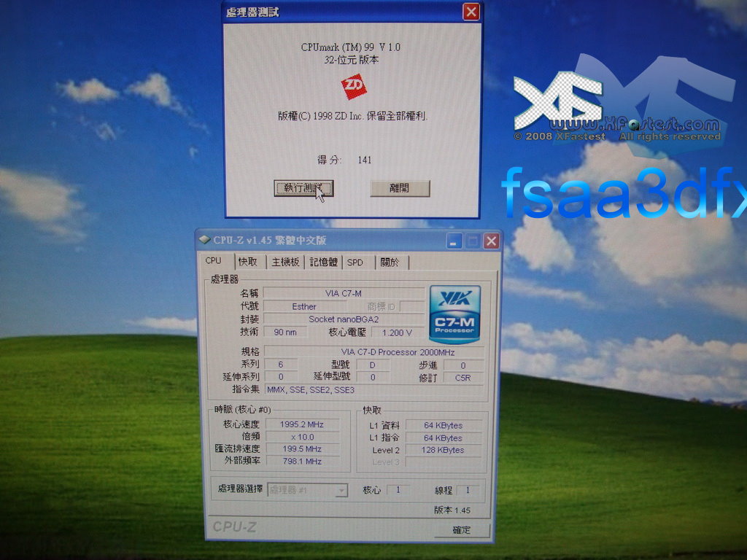Close the CPU-Z window
This screenshot has height=560, width=747.
(492, 241)
